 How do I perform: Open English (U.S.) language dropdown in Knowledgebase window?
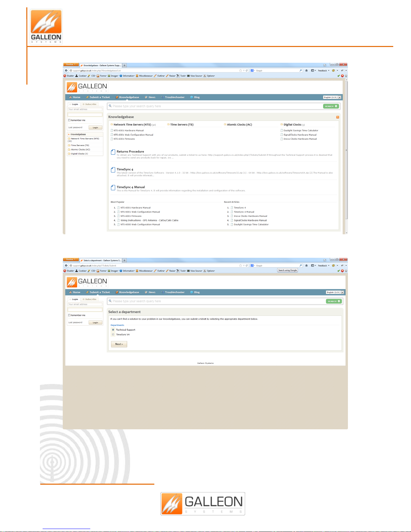[x=332, y=97]
